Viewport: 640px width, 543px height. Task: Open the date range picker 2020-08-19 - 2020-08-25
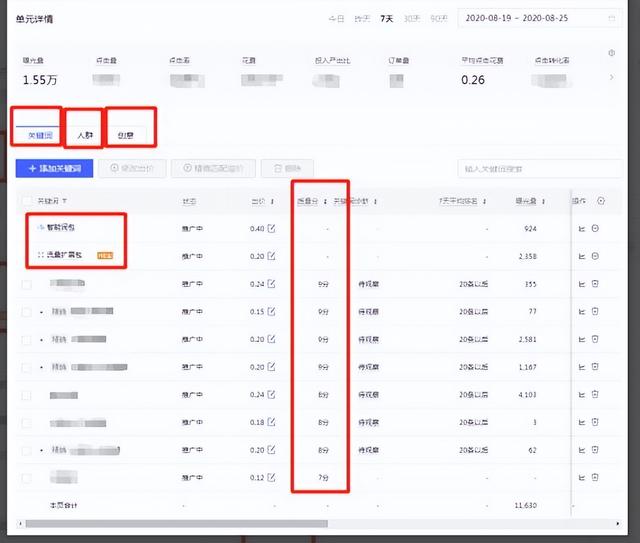pos(540,18)
